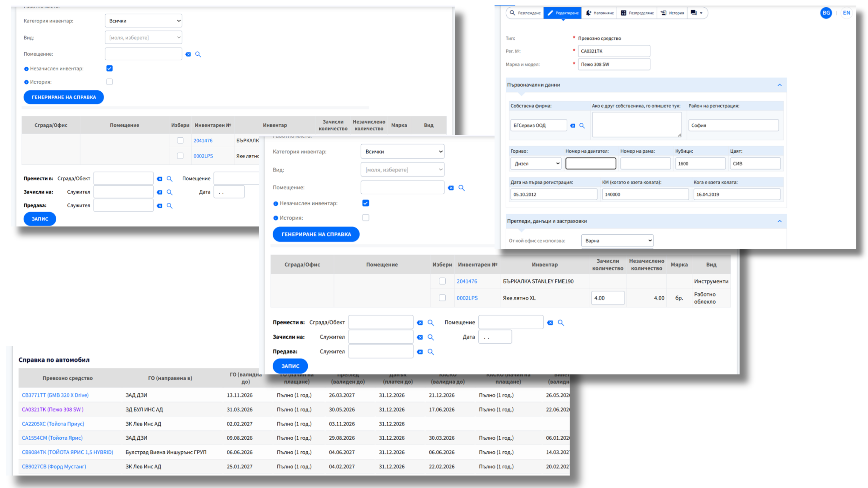Viewport: 868px width, 488px height.
Task: Clear Сграда/Обект field in back inventory window
Action: (x=159, y=179)
